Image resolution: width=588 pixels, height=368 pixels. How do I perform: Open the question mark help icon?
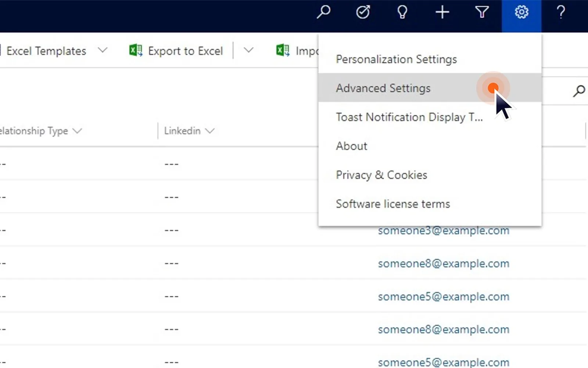(x=561, y=12)
